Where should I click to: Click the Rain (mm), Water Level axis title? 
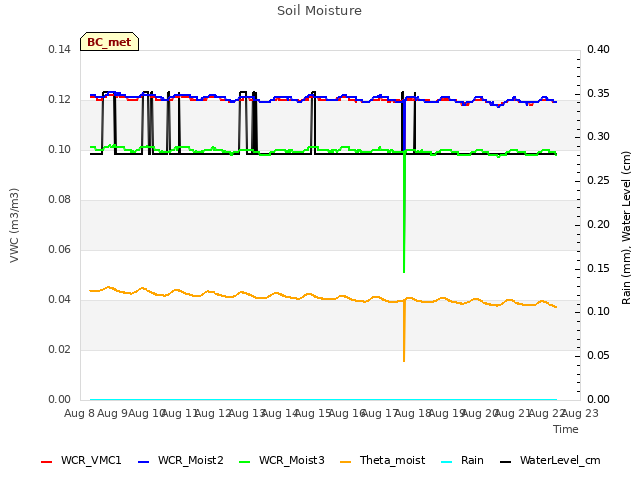tap(627, 228)
